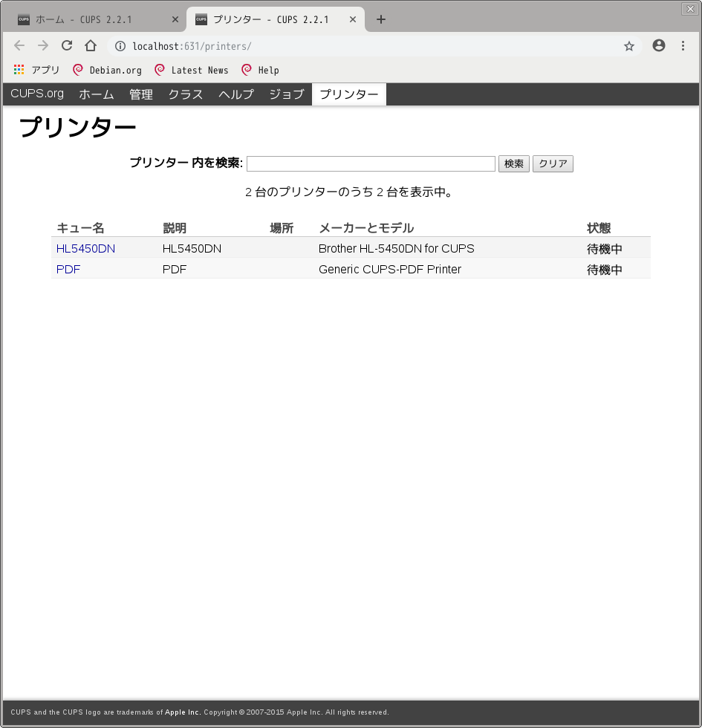Open Debian.org bookmark
702x728 pixels.
click(x=107, y=70)
